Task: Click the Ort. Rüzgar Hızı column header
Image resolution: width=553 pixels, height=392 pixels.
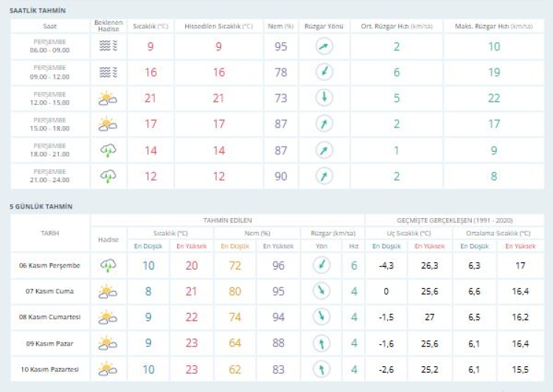Action: 396,26
